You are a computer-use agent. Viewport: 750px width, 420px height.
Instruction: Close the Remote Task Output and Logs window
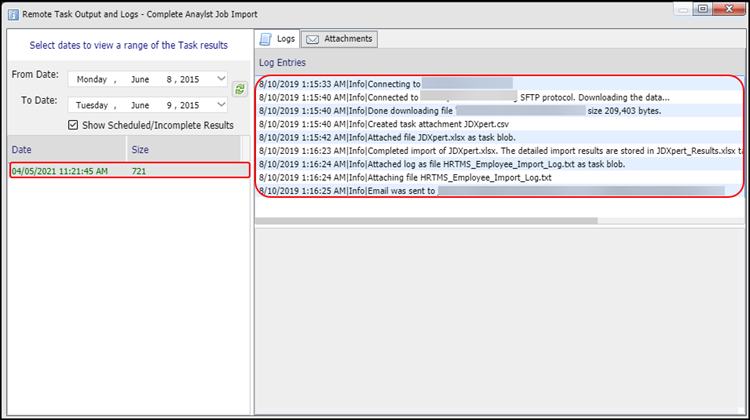[728, 9]
